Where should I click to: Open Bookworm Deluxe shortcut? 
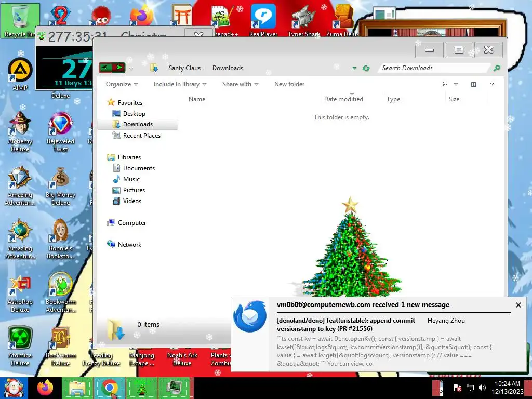click(60, 346)
